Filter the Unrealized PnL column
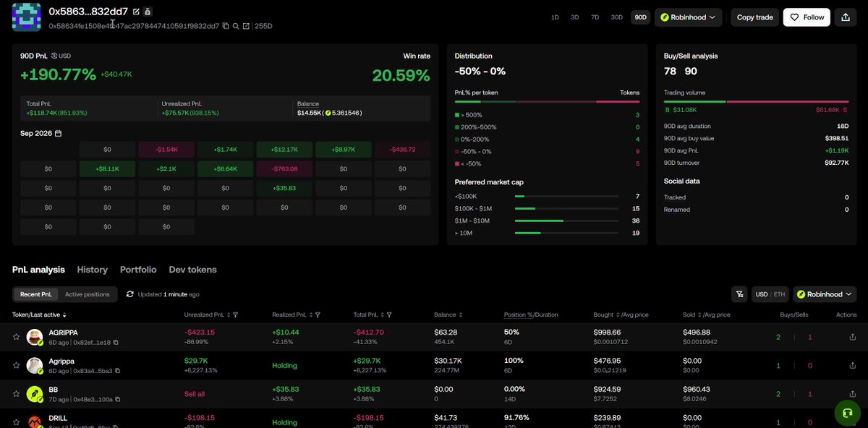Screen dimensions: 868x428 236,315
